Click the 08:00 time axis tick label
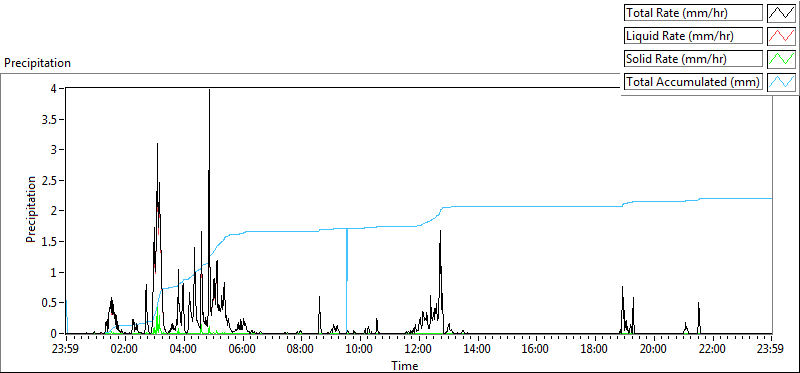800x373 pixels. click(301, 350)
